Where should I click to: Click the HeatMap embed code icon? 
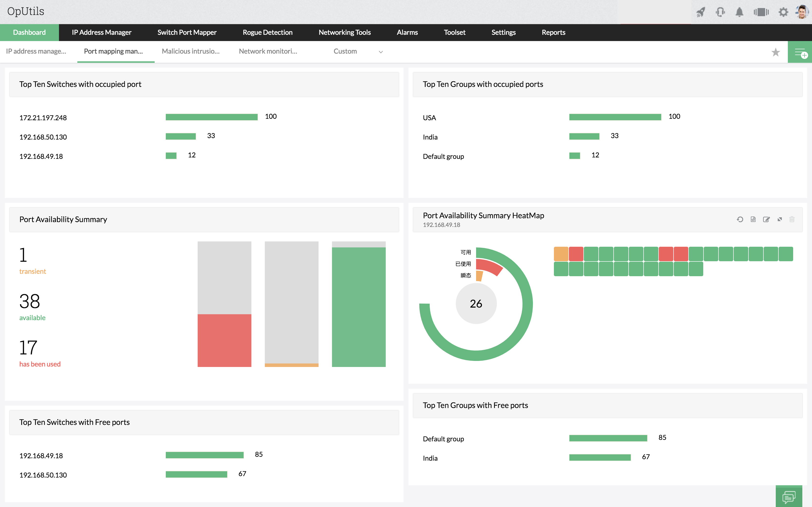(753, 219)
